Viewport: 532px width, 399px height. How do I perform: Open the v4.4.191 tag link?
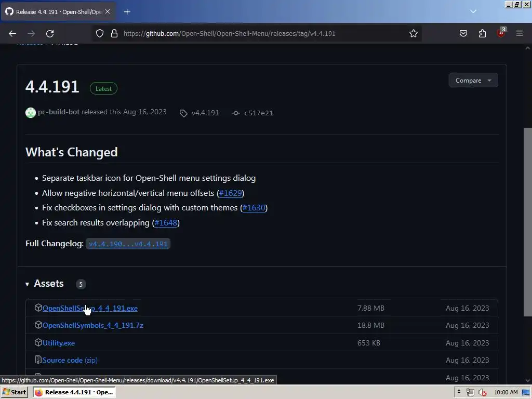tap(205, 113)
